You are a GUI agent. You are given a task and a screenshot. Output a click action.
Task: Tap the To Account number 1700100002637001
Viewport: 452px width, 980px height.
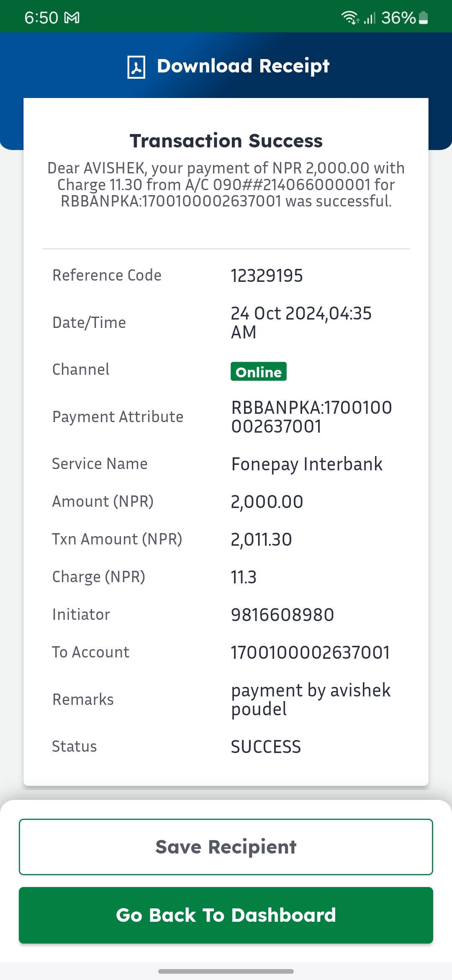(x=311, y=652)
